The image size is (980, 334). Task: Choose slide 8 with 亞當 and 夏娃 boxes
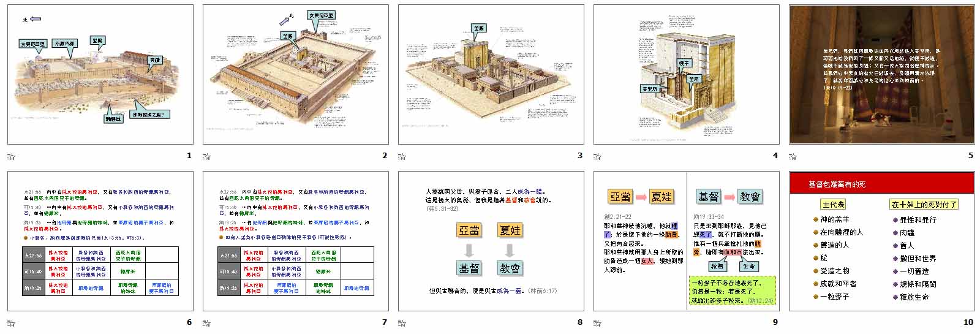tap(491, 241)
